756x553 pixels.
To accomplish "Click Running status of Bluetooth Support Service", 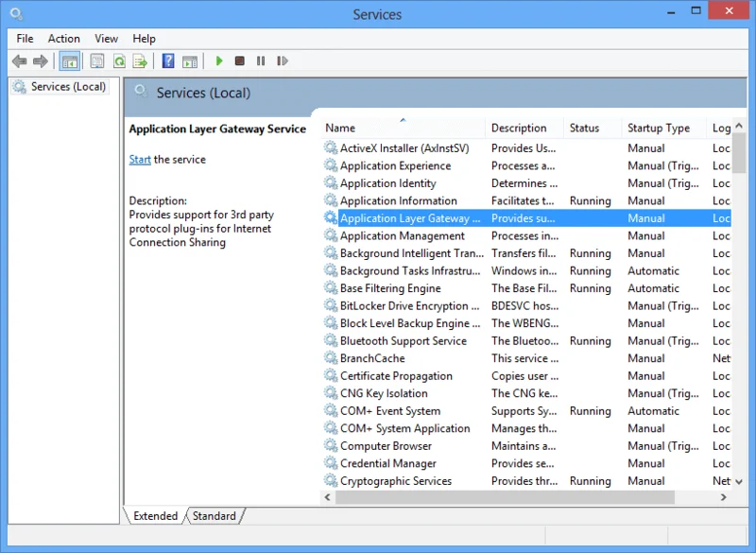I will coord(590,341).
